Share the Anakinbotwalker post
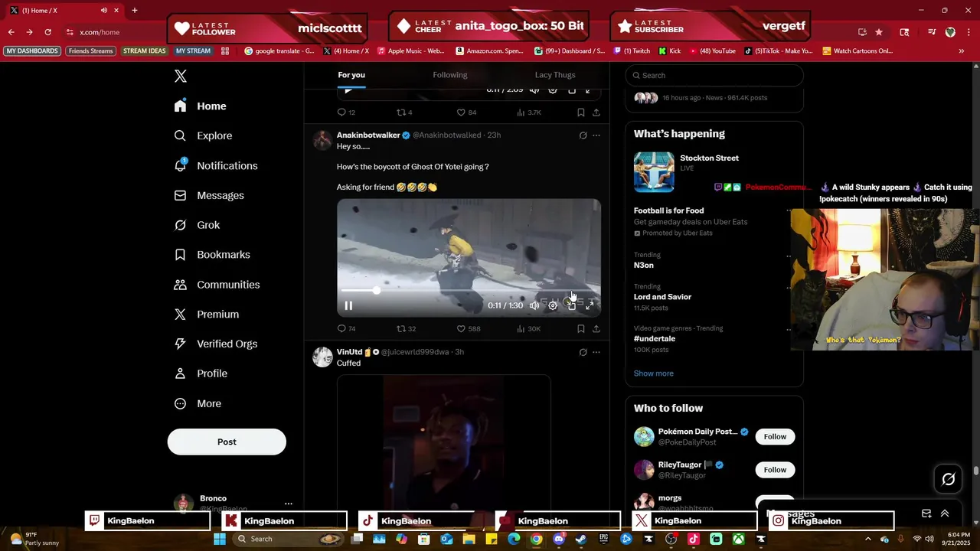 click(x=596, y=328)
